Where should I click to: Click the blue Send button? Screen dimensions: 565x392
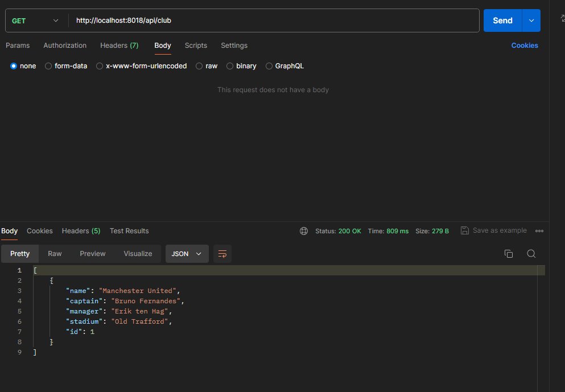click(502, 20)
